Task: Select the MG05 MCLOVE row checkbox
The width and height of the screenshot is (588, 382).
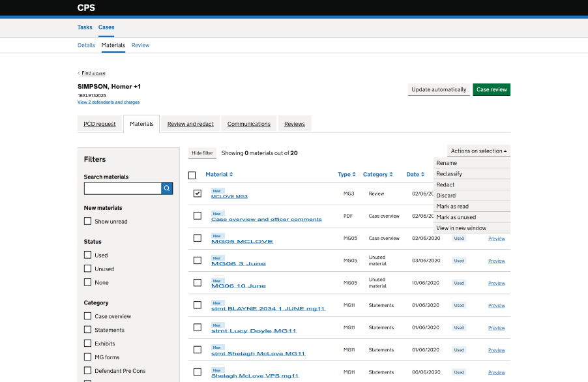Action: click(198, 238)
